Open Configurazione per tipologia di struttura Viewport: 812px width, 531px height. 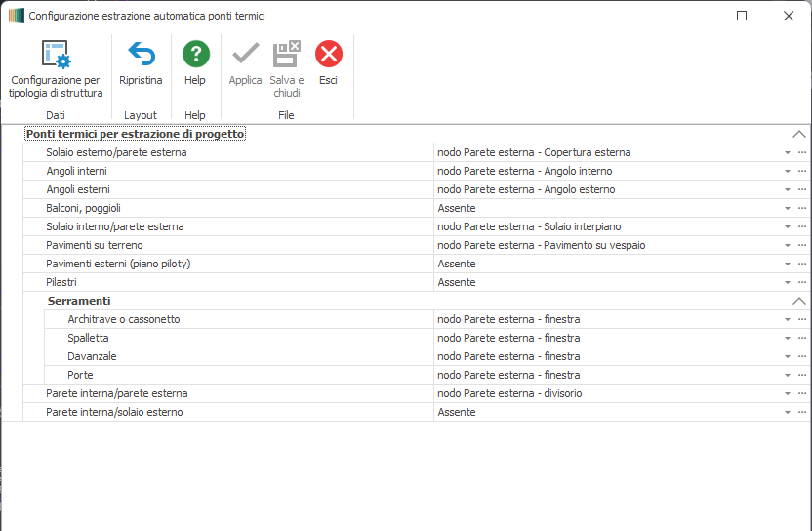(x=56, y=55)
